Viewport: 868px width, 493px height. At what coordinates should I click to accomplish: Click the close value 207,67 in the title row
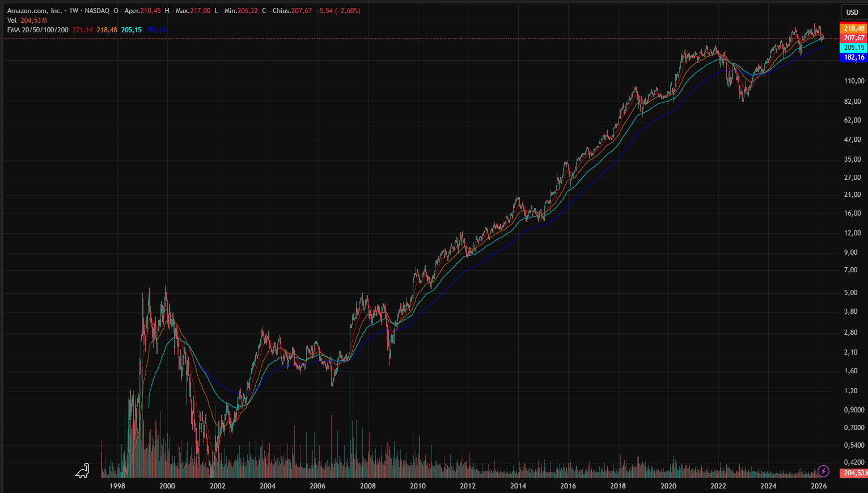(302, 11)
